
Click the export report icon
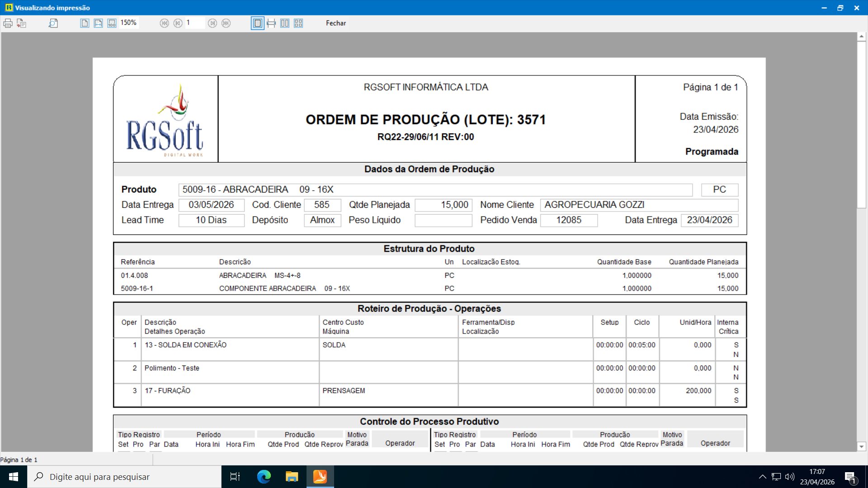tap(21, 23)
